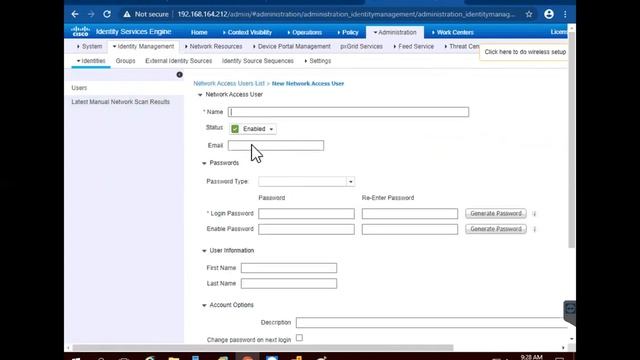Focus the Name input field

348,112
